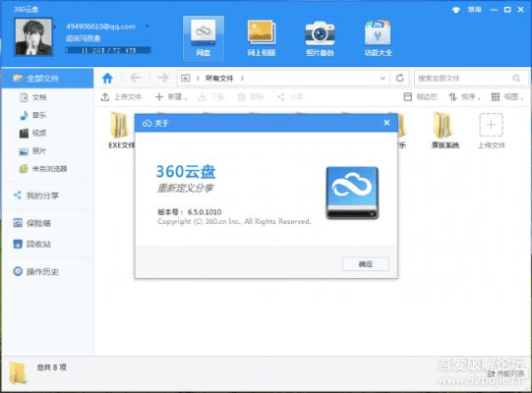Switch to the 网盘 tab

[204, 38]
